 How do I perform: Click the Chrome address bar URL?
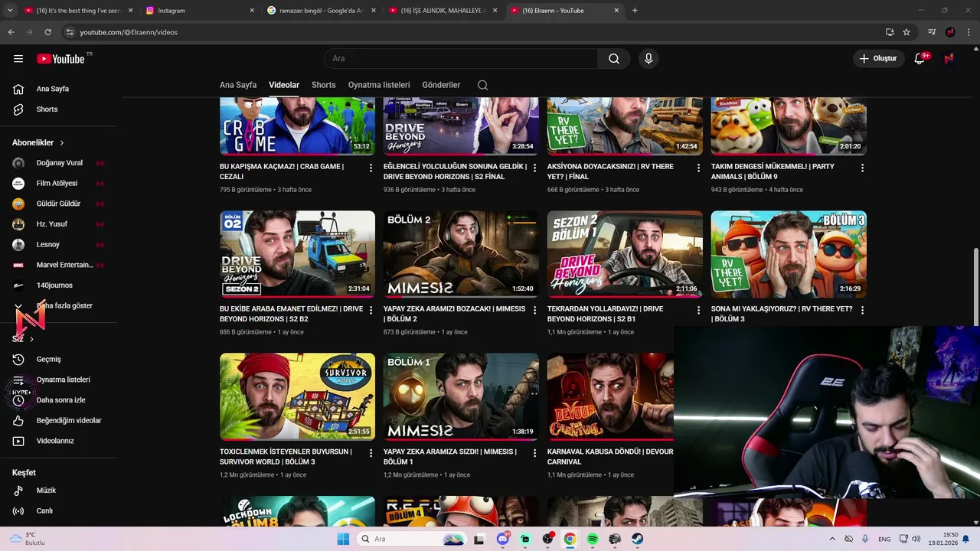point(129,32)
